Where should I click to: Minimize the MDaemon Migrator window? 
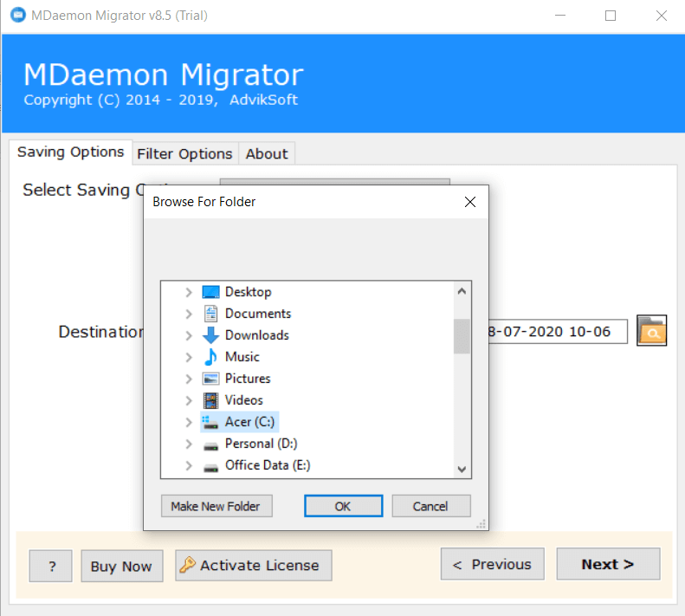pos(560,16)
